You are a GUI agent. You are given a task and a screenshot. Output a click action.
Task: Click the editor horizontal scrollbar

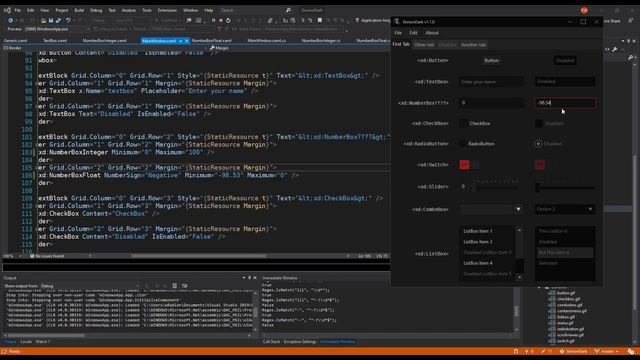(x=198, y=256)
